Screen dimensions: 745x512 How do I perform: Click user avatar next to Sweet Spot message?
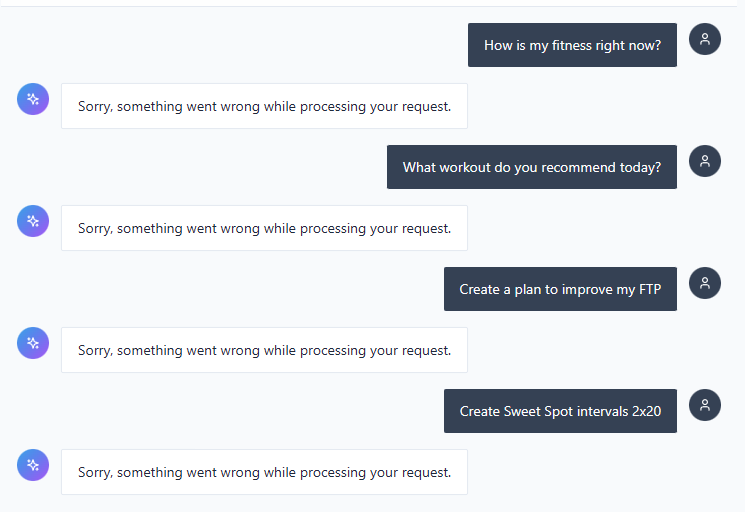coord(705,405)
